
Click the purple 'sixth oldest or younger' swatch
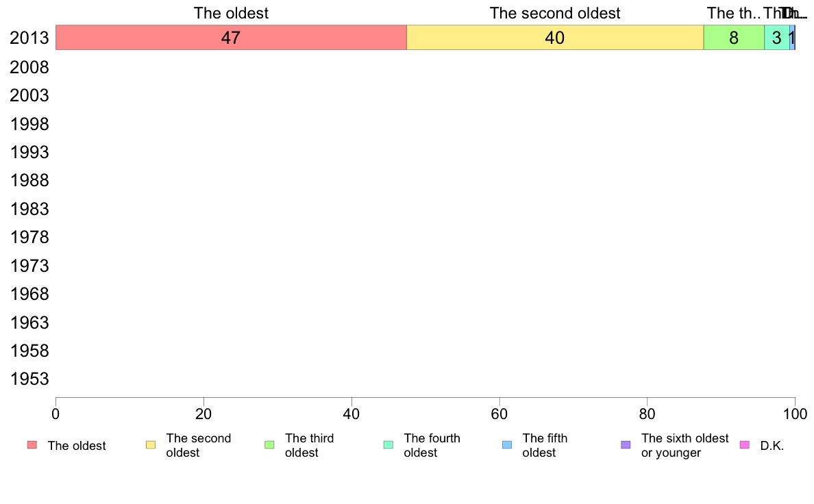click(x=626, y=445)
